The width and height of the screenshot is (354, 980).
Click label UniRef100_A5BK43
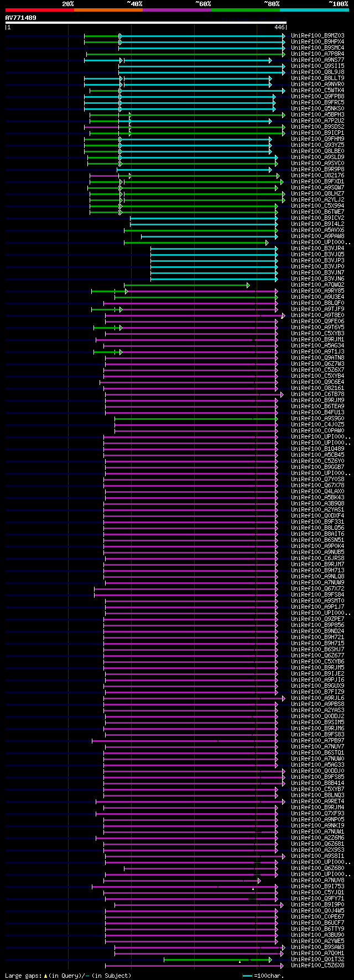(x=317, y=498)
